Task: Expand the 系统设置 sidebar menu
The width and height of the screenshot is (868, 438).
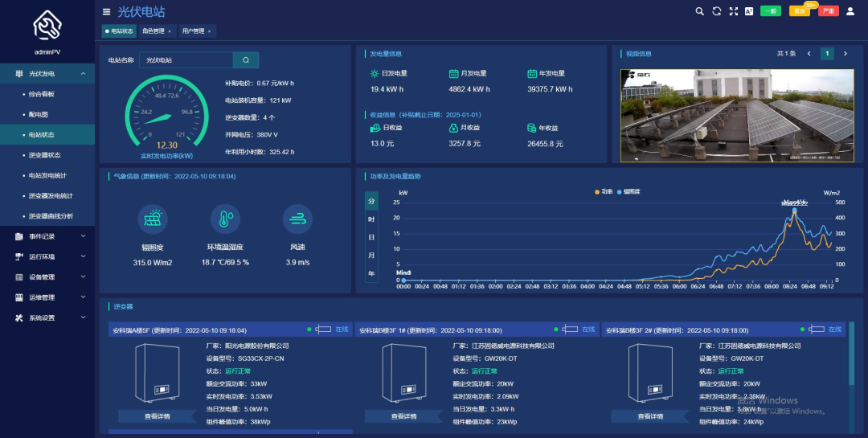Action: tap(47, 317)
